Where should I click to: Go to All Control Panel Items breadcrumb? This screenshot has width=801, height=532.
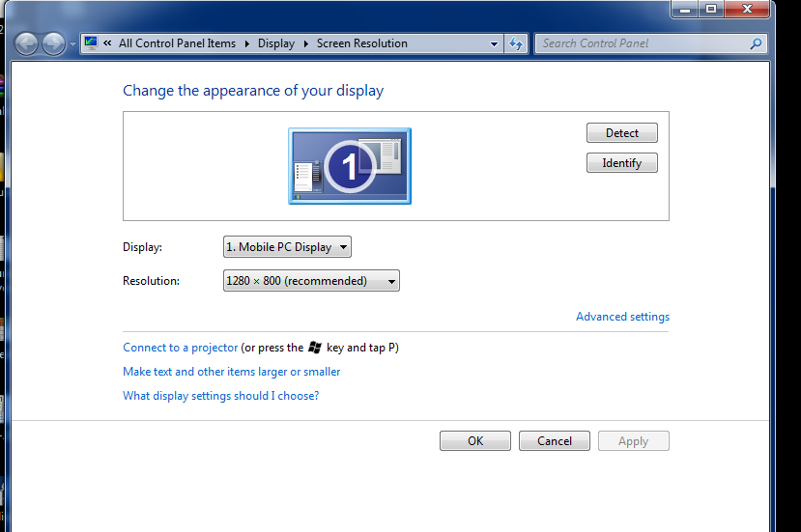177,43
